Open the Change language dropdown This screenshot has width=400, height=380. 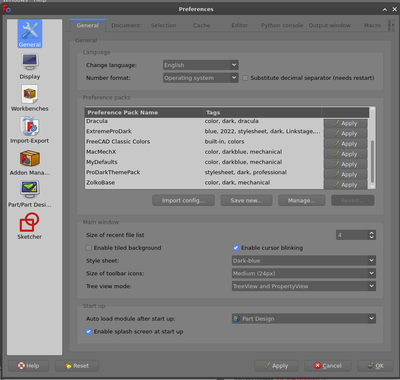[x=201, y=65]
